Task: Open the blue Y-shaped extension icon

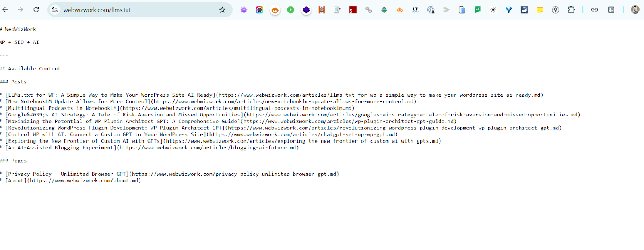Action: (509, 10)
